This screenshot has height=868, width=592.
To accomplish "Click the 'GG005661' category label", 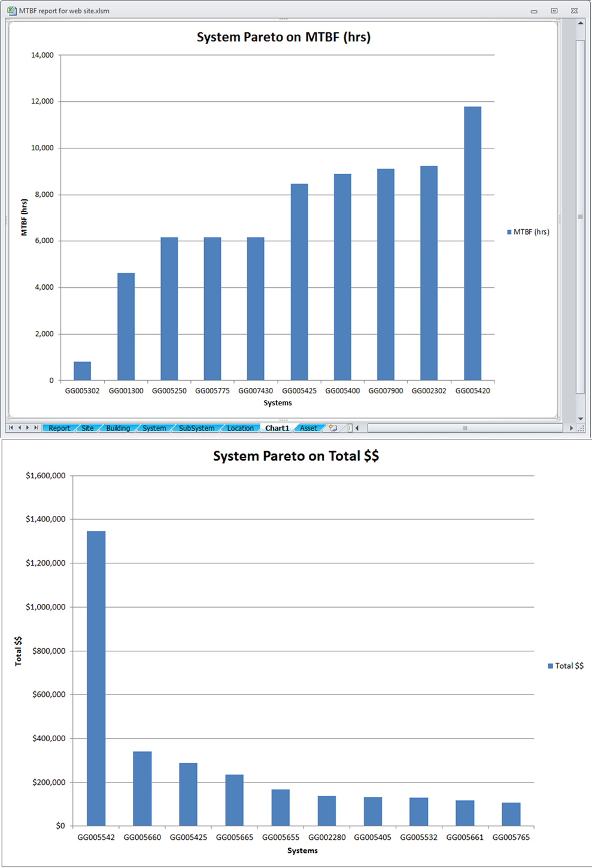I will click(x=465, y=837).
